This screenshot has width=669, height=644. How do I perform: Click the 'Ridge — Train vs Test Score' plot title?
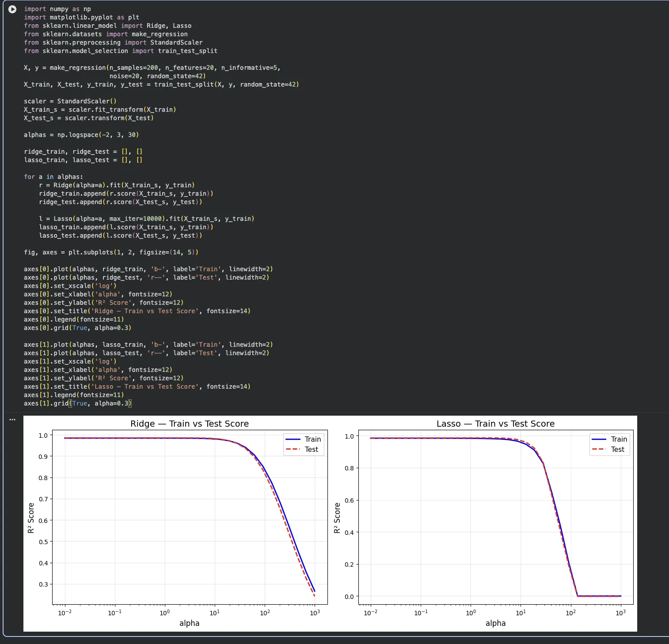pos(189,424)
